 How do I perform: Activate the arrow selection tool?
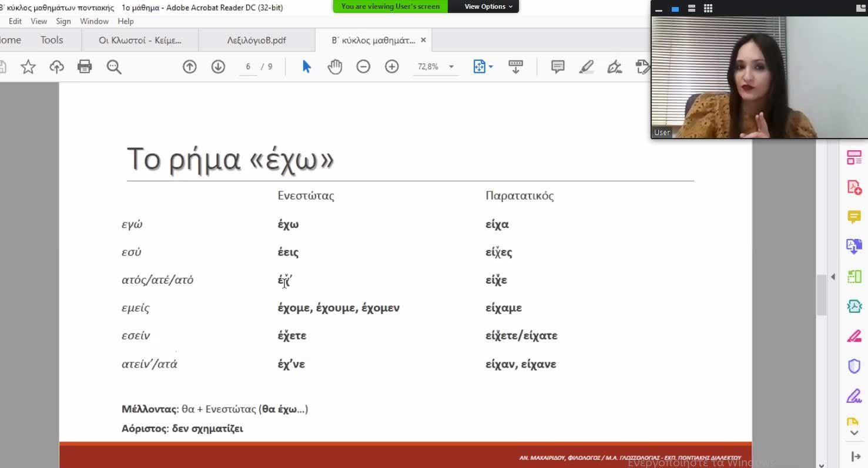point(306,67)
